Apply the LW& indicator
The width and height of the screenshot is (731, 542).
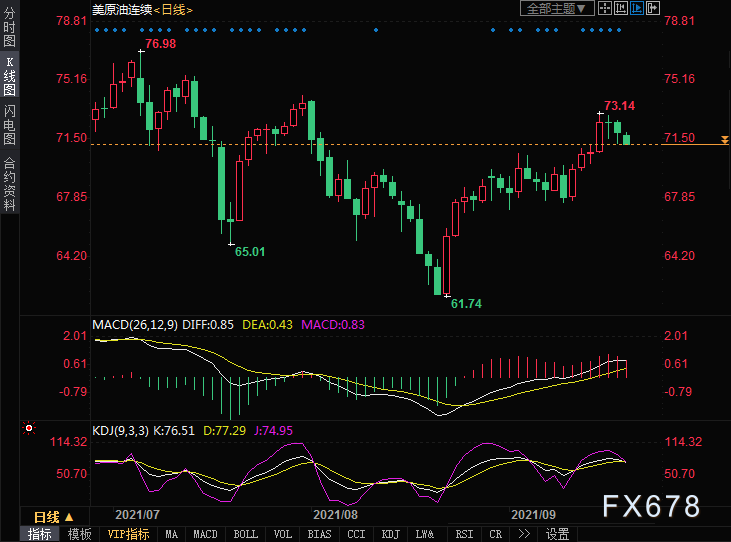425,534
